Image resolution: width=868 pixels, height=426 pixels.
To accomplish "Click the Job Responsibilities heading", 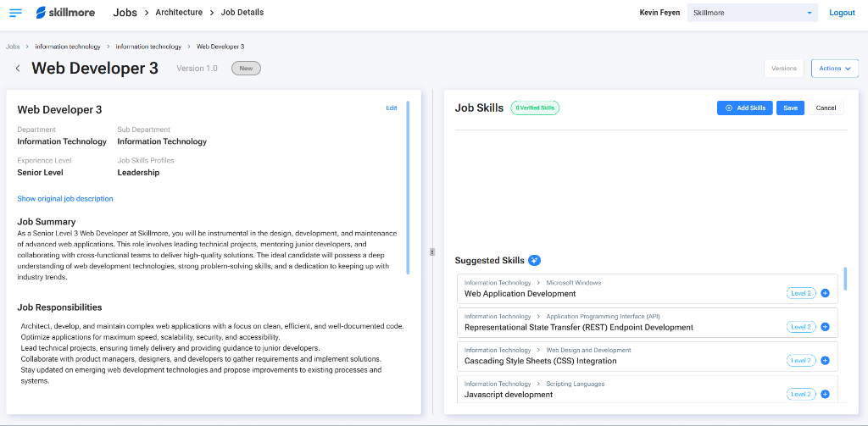I will [x=59, y=307].
